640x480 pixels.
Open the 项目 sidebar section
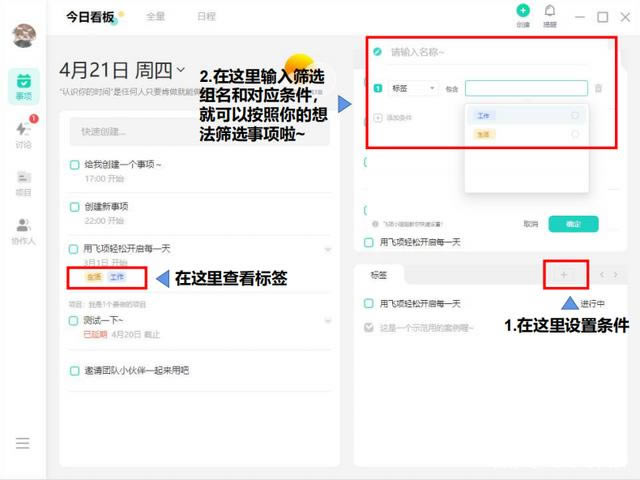24,183
